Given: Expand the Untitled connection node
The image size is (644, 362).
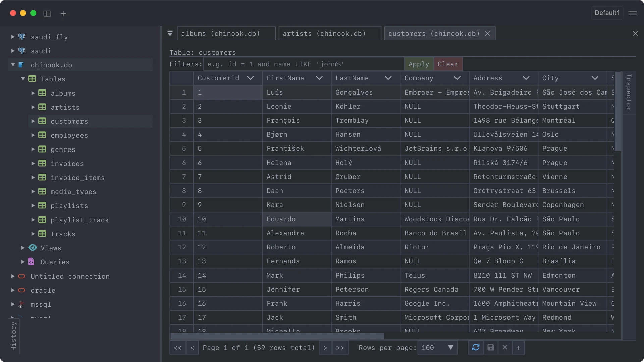Looking at the screenshot, I should click(x=13, y=276).
